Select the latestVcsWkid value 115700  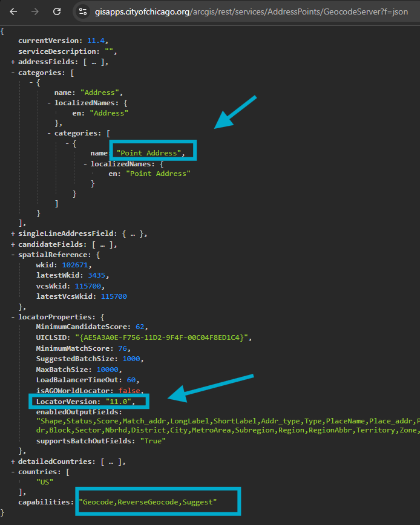coord(114,296)
